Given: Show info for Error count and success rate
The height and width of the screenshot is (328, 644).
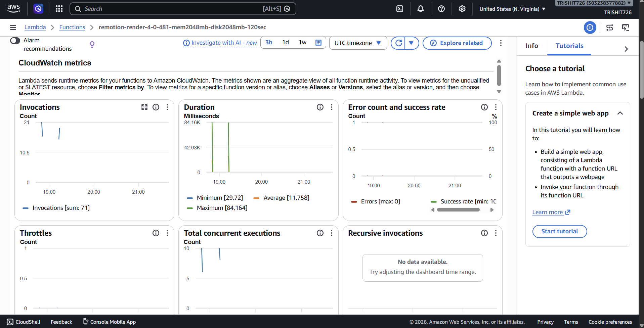Looking at the screenshot, I should (x=484, y=107).
